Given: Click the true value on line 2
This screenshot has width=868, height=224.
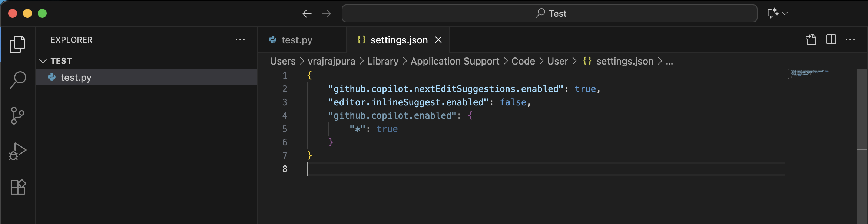Looking at the screenshot, I should click(585, 89).
